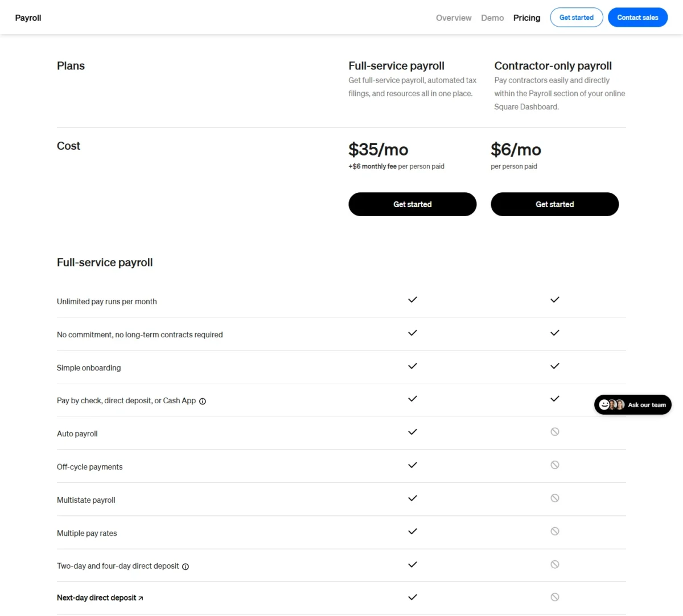Click 'No commitment, no long-term contracts required' label
The height and width of the screenshot is (616, 683).
click(140, 334)
